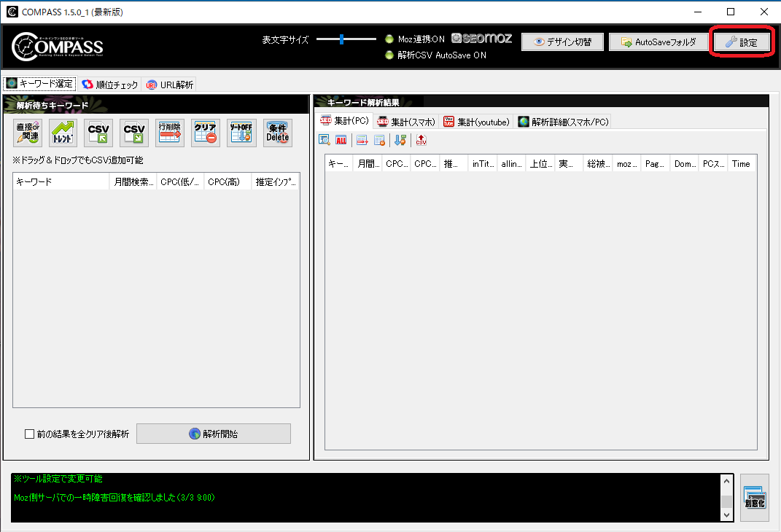Click the クリア clear icon
Image resolution: width=781 pixels, height=532 pixels.
tap(205, 133)
